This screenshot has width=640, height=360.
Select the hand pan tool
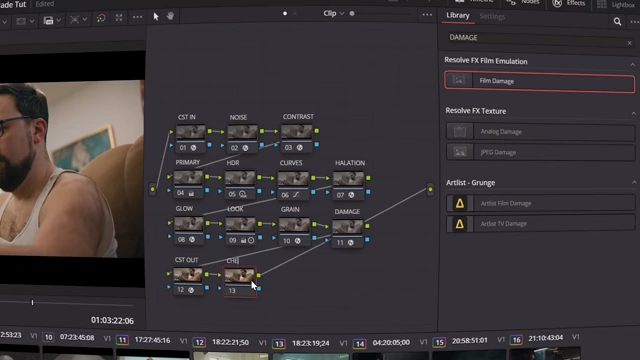(171, 16)
